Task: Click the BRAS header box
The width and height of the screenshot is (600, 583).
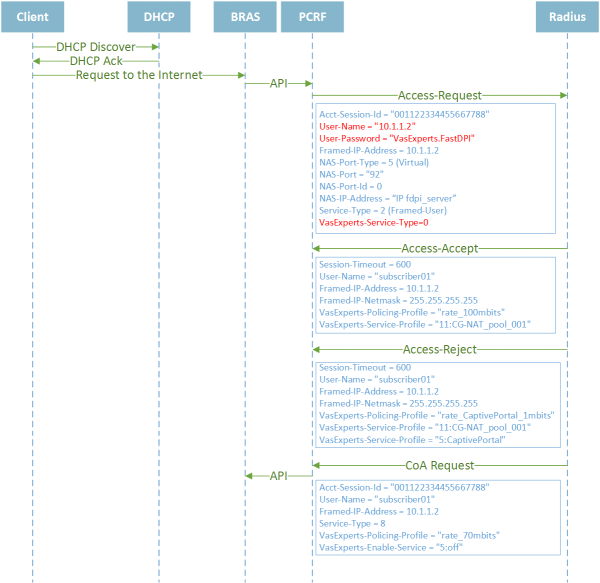Action: [x=244, y=18]
